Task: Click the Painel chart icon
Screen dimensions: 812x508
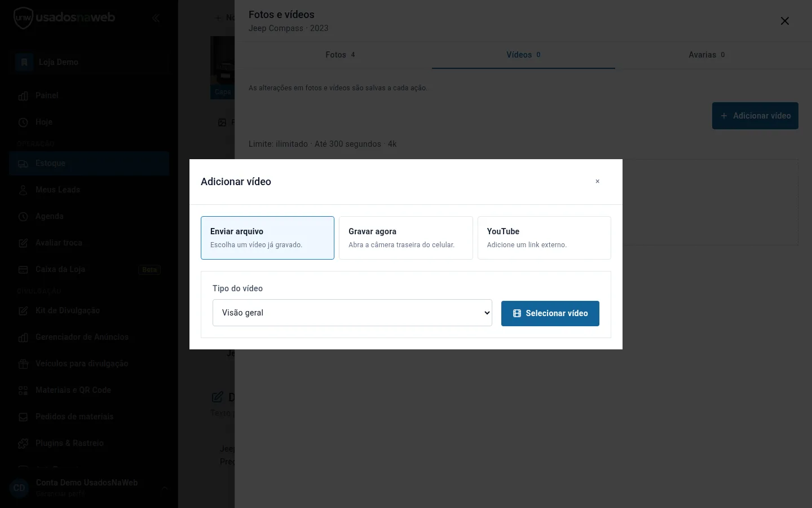Action: [x=23, y=95]
